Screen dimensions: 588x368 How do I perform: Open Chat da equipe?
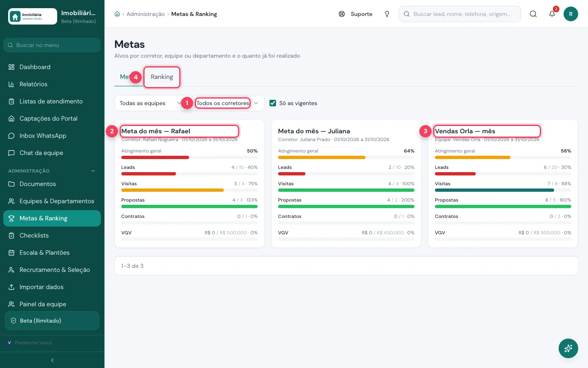tap(52, 153)
